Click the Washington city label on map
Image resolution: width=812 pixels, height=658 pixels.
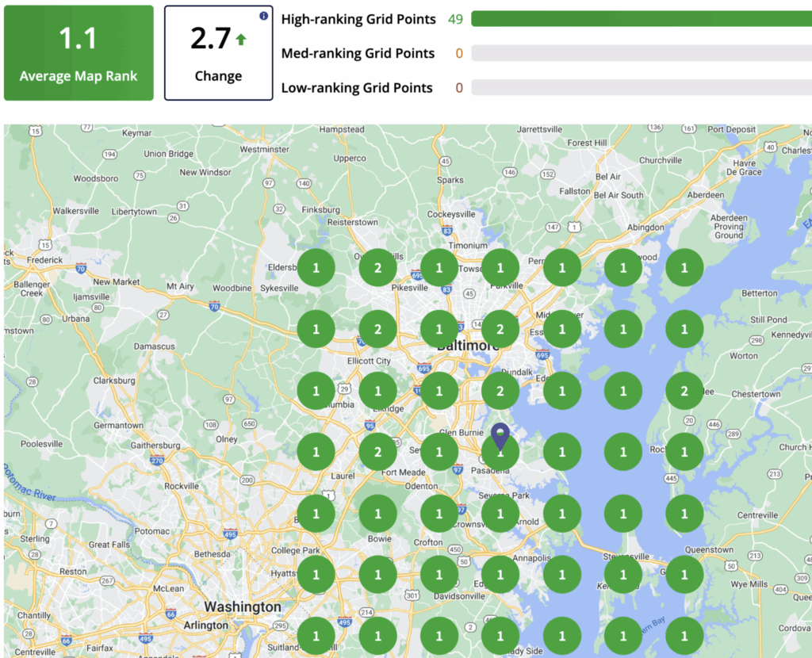[x=242, y=606]
